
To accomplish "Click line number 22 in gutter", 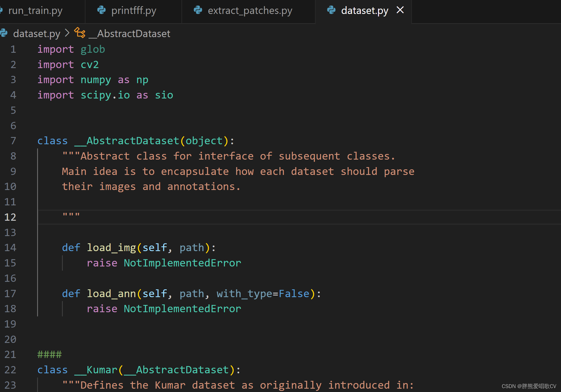I will point(10,370).
